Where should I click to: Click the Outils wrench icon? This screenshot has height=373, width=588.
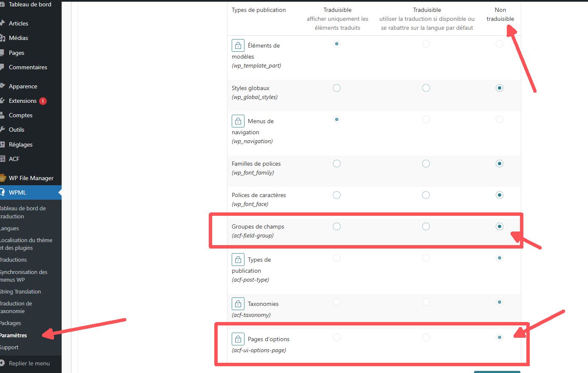tap(3, 130)
